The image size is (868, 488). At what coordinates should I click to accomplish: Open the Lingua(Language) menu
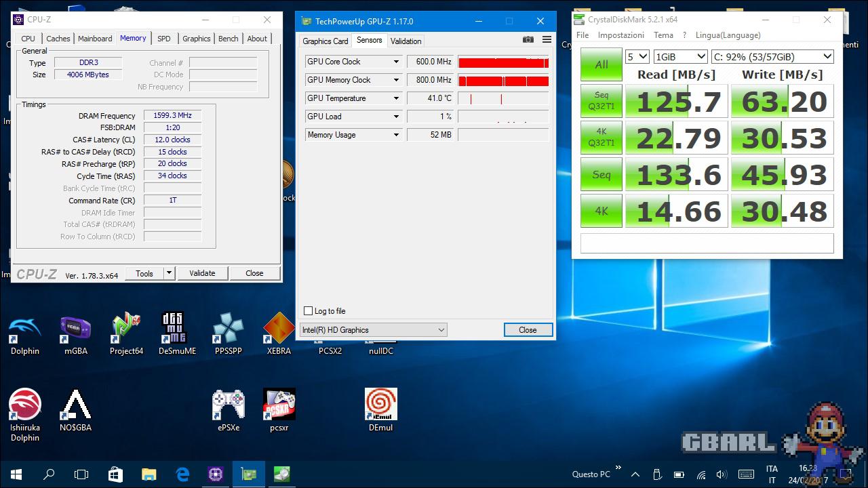pos(728,35)
